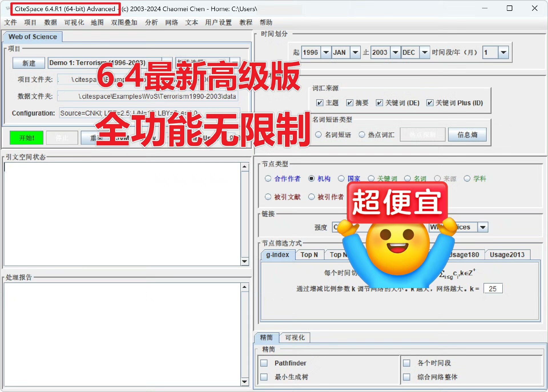Viewport: 548px width, 392px height.
Task: Click the k value field showing 25
Action: click(x=493, y=289)
